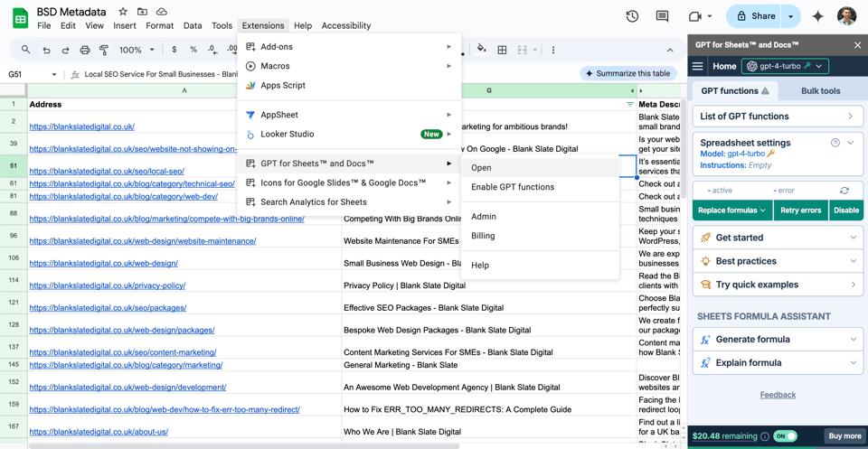Search the menus with the magnifier icon

pyautogui.click(x=25, y=50)
